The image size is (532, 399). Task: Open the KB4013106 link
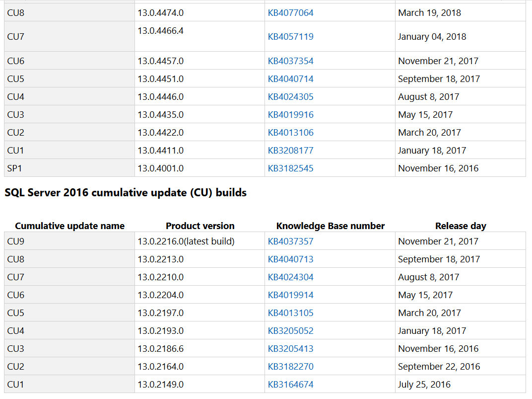coord(291,133)
